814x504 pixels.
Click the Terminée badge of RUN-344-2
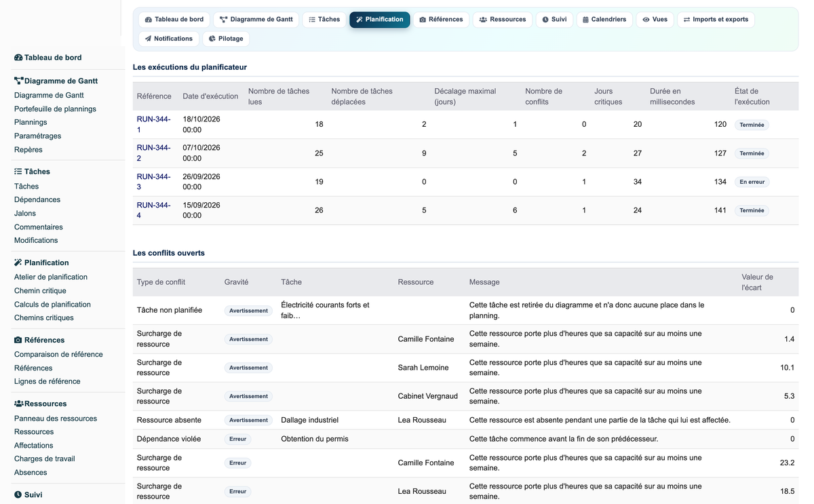click(x=752, y=153)
